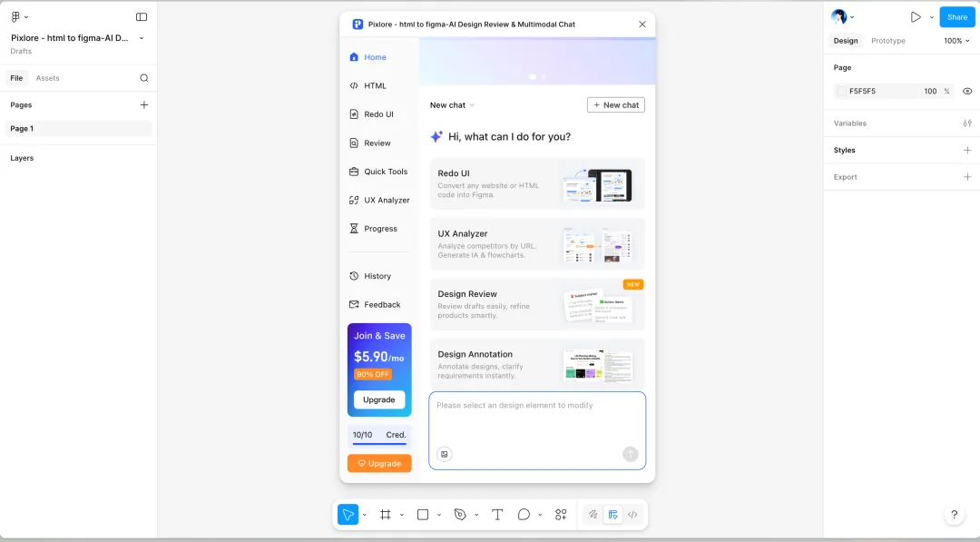Open the Redo UI feature card
The height and width of the screenshot is (542, 980).
pos(537,183)
